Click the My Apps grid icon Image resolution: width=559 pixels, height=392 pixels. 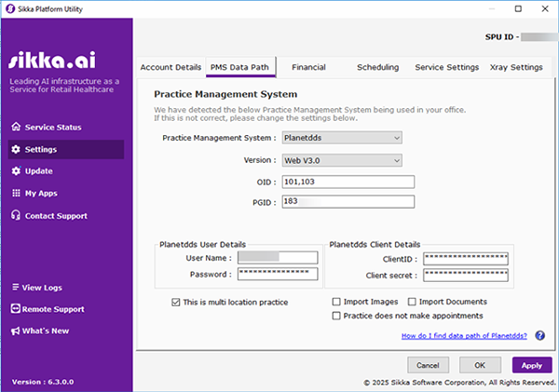click(16, 193)
